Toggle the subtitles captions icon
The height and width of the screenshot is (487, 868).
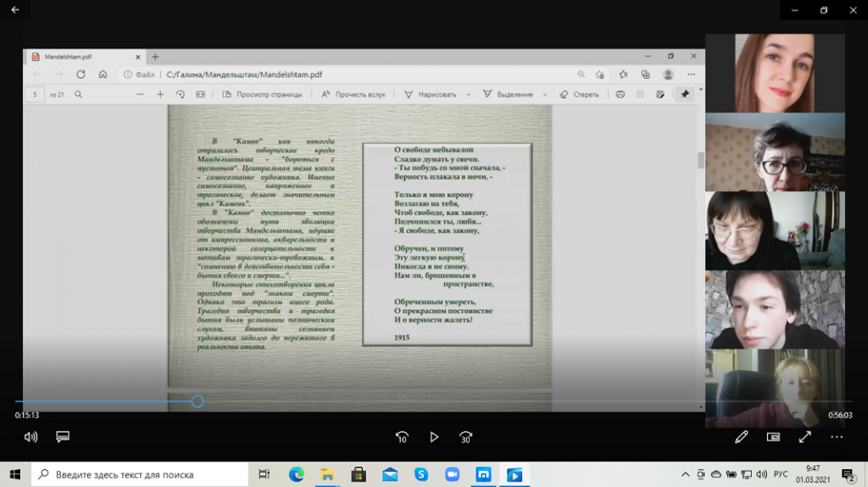click(62, 437)
